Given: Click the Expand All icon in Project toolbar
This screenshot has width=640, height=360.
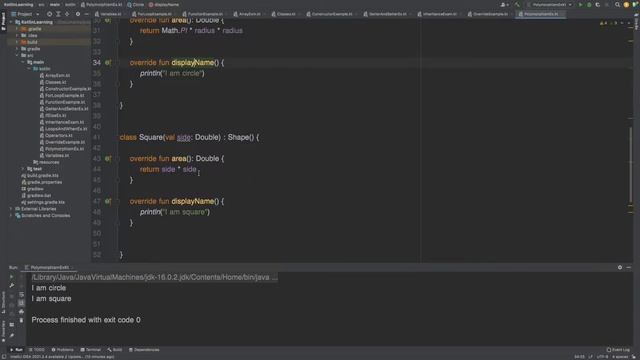Looking at the screenshot, I should tap(58, 14).
